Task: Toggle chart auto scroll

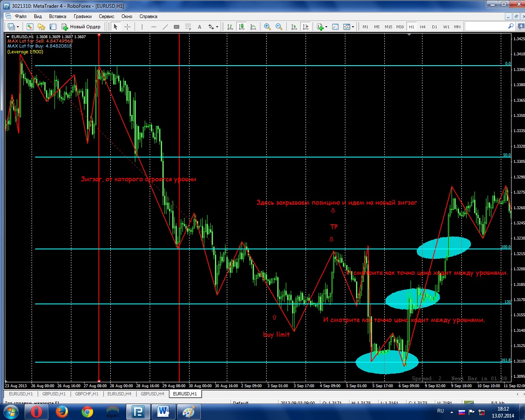Action: click(294, 27)
